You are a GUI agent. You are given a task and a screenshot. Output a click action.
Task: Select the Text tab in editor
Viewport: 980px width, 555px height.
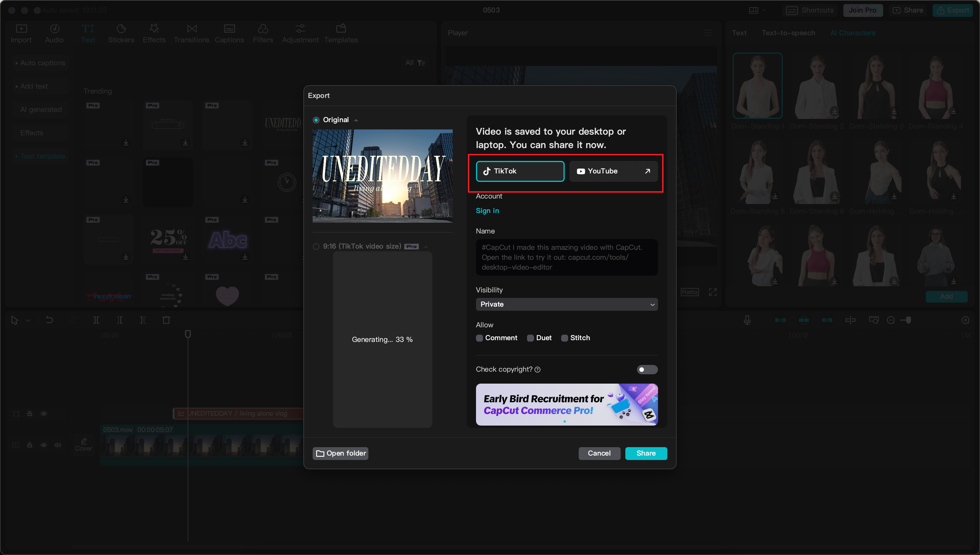[x=88, y=32]
